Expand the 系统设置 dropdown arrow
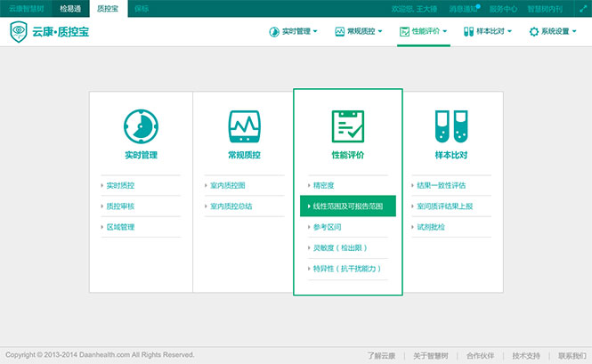Screen dimensions: 592x364 (x=574, y=31)
